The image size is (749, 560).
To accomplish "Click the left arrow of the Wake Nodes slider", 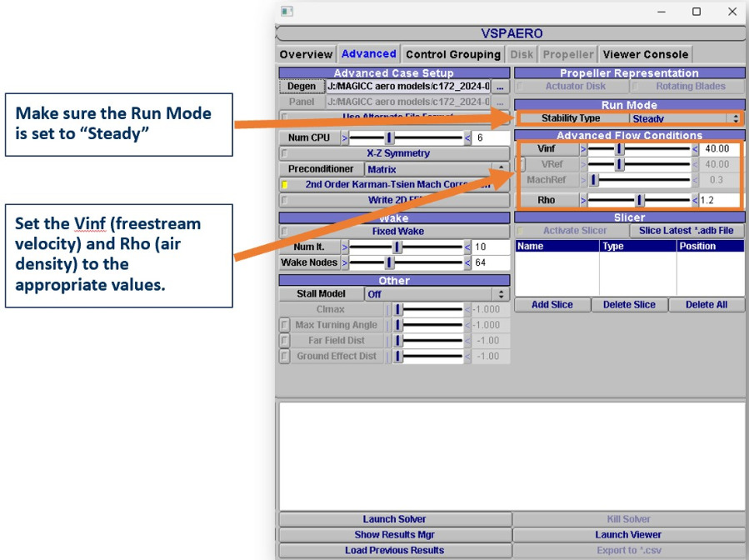I will point(346,262).
